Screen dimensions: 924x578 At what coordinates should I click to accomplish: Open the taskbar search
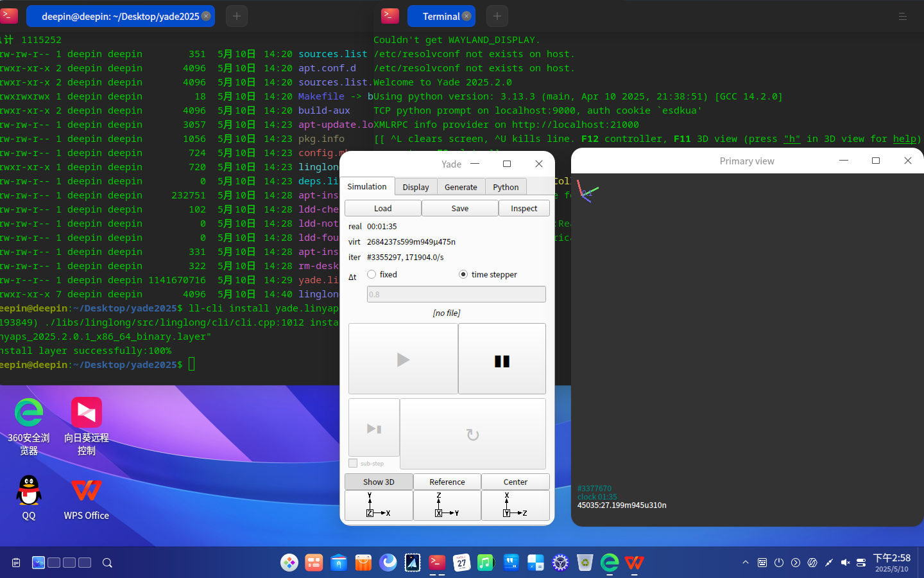coord(107,563)
